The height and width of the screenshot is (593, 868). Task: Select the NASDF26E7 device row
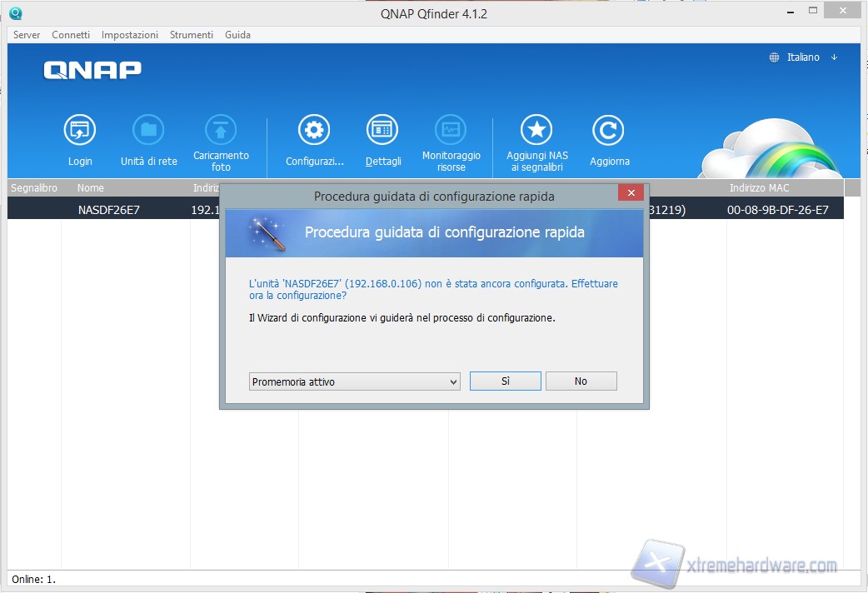click(109, 210)
